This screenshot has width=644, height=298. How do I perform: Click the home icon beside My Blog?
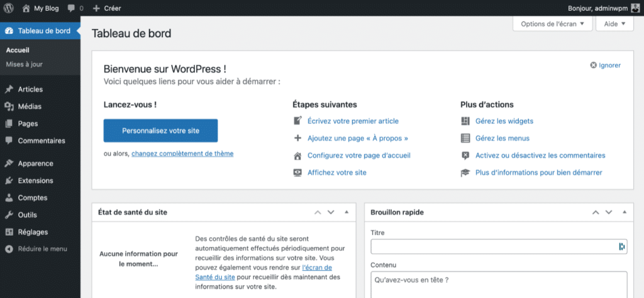[26, 8]
